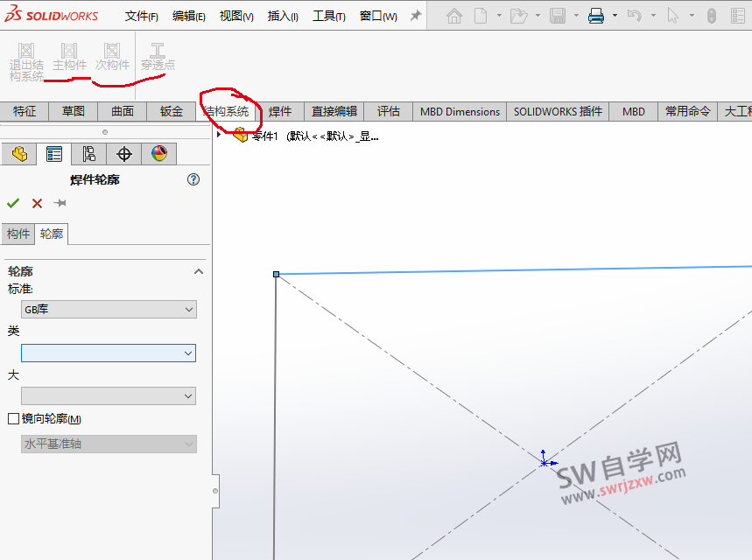Click the help question mark
The height and width of the screenshot is (560, 752).
point(193,178)
